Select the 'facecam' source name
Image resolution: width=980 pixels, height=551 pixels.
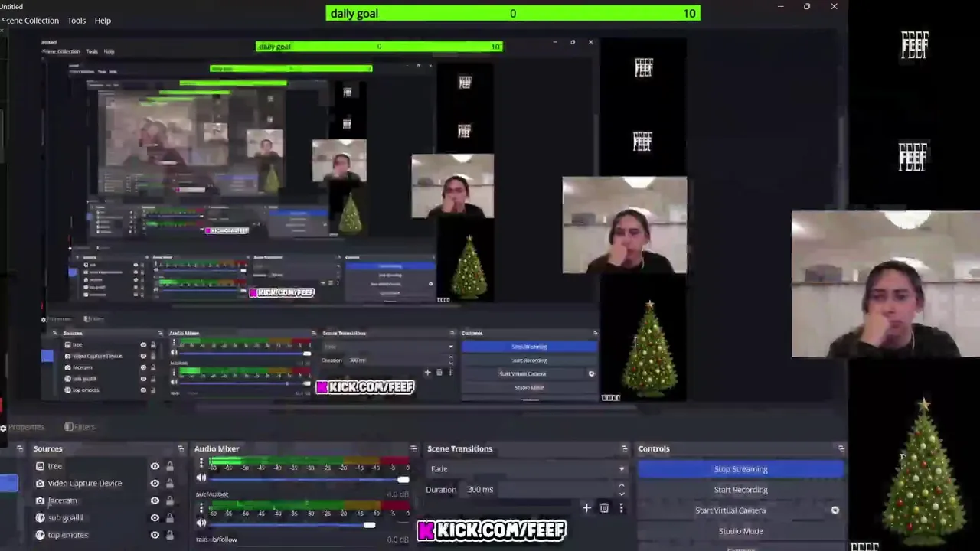point(63,500)
